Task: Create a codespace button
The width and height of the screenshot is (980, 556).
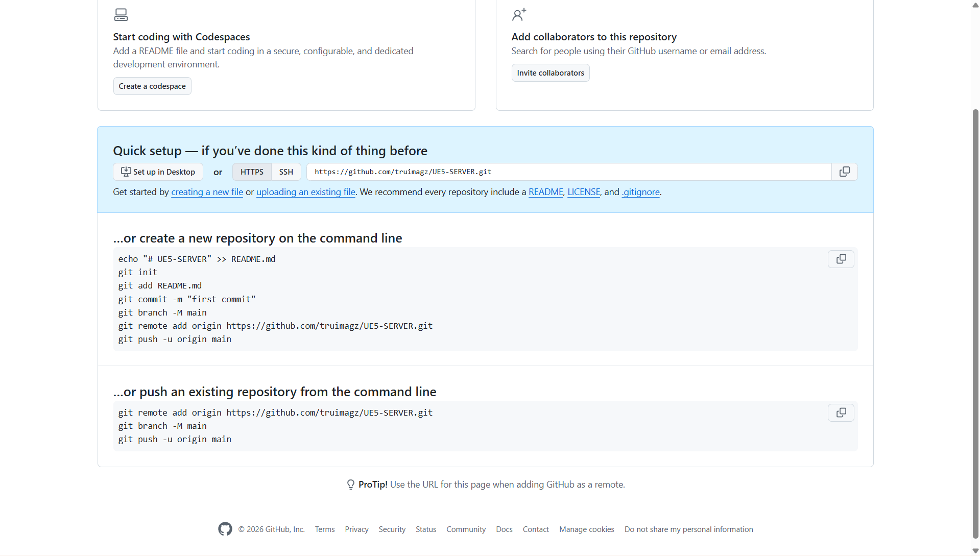Action: tap(152, 86)
